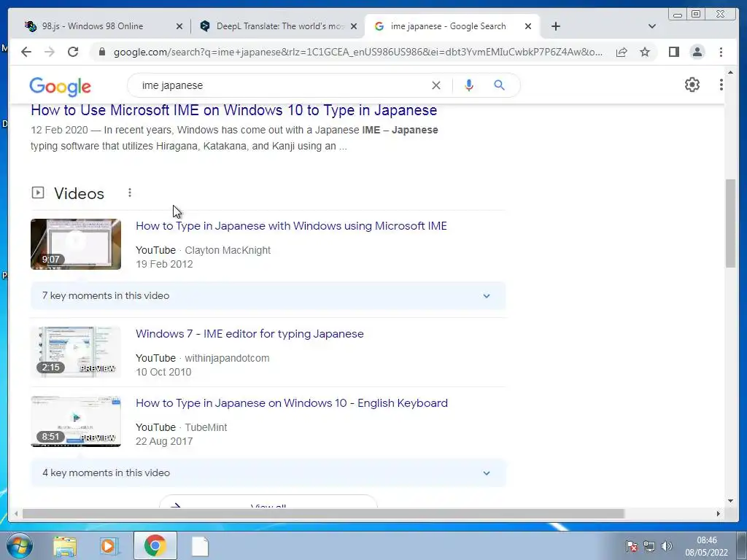
Task: Open Windows 7 - IME editor for typing Japanese
Action: 249,334
